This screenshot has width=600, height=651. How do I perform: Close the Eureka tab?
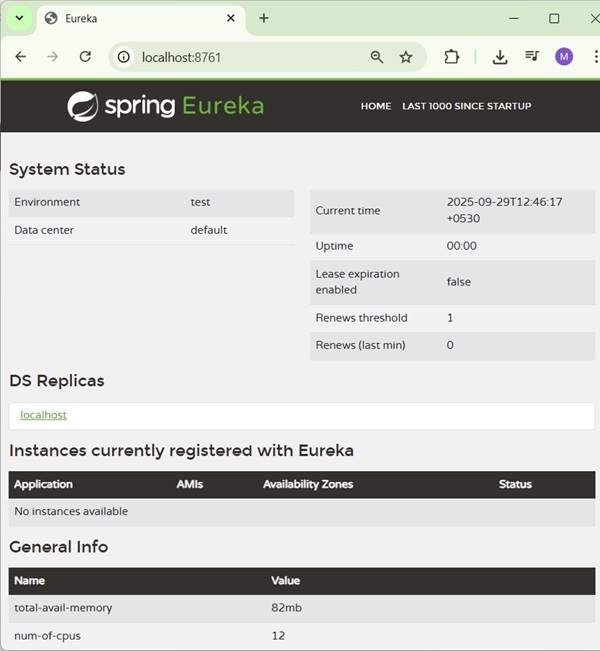(231, 18)
